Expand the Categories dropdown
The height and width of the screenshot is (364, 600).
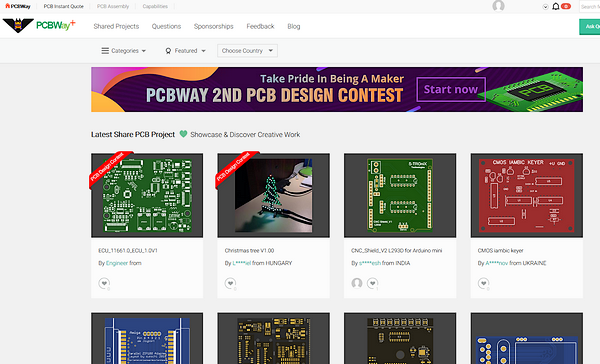pyautogui.click(x=124, y=51)
